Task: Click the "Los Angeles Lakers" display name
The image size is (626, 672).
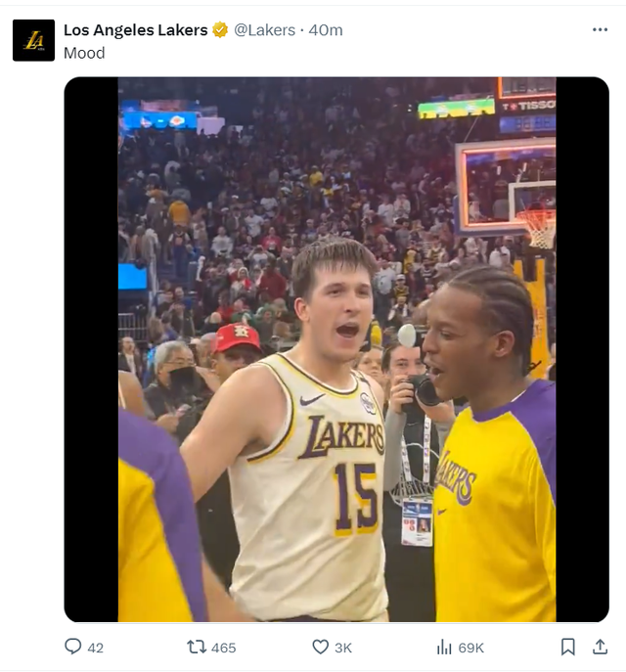Action: point(135,30)
